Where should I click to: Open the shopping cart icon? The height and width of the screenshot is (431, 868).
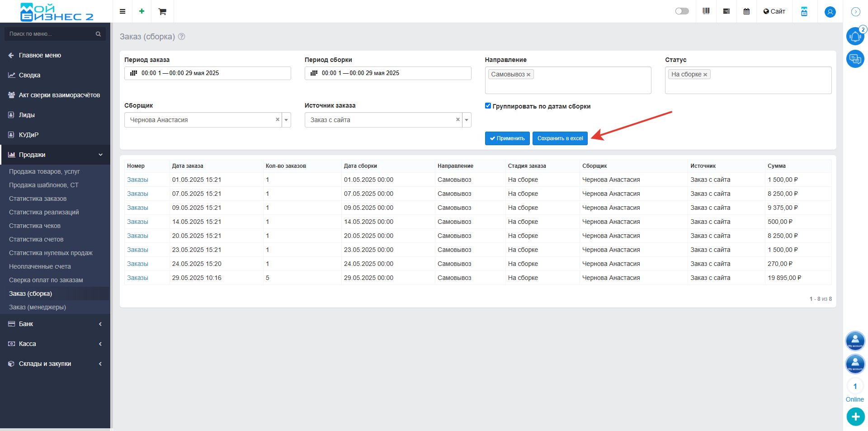(x=162, y=11)
